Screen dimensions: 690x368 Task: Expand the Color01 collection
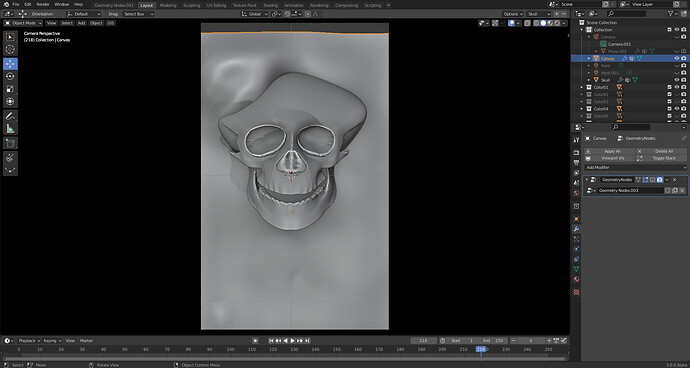[582, 87]
